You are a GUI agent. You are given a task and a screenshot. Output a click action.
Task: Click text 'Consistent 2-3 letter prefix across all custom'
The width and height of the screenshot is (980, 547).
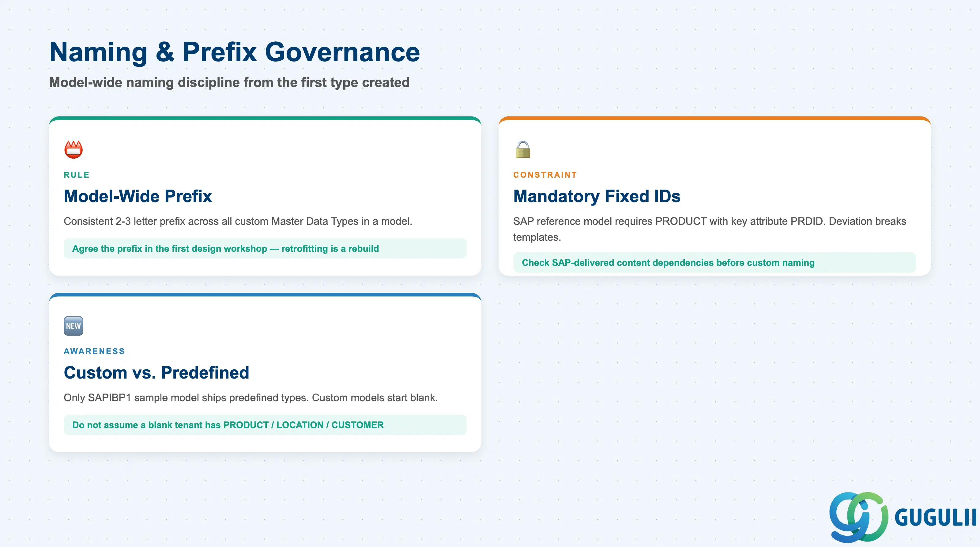166,221
